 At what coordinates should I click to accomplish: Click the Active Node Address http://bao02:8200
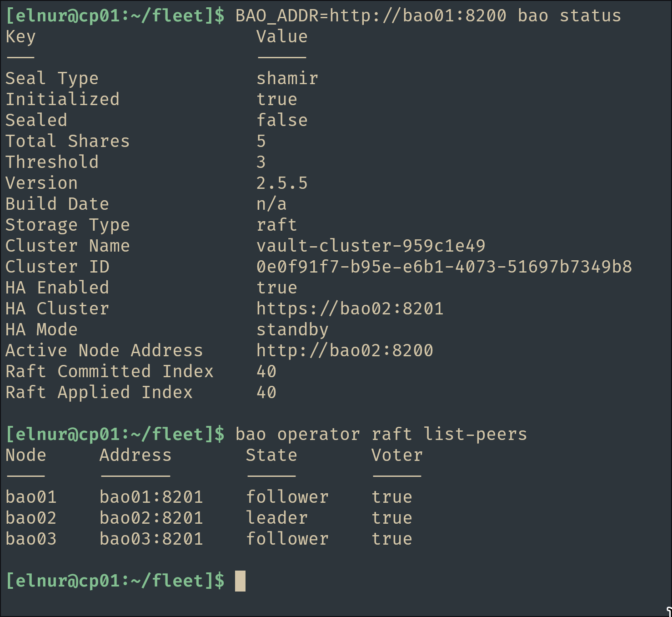click(x=345, y=350)
